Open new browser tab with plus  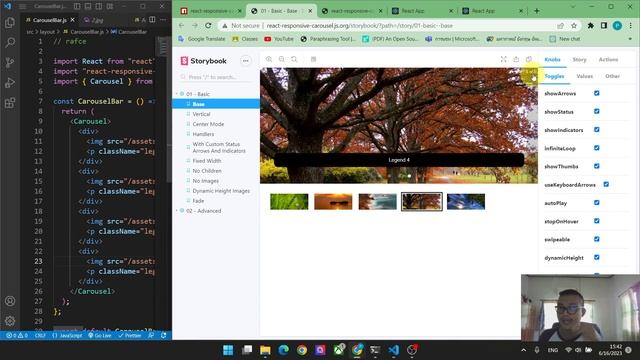[537, 11]
